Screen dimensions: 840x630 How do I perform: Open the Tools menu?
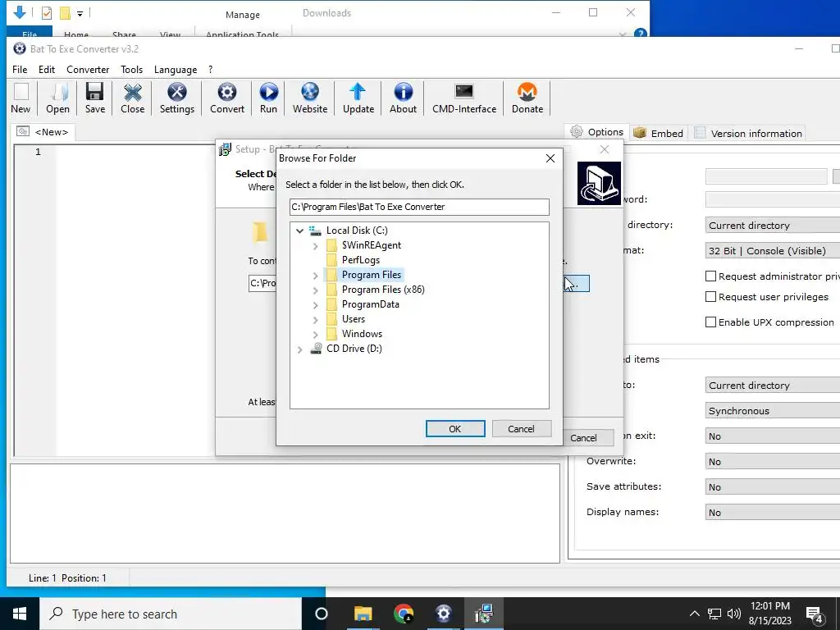point(132,70)
